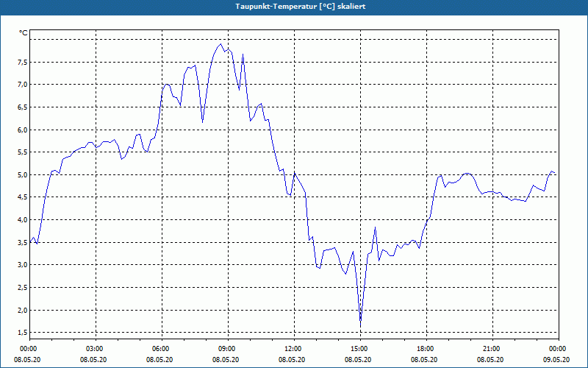This screenshot has height=368, width=588.
Task: Select the "08.05.20" date under 12:00
Action: tap(292, 360)
